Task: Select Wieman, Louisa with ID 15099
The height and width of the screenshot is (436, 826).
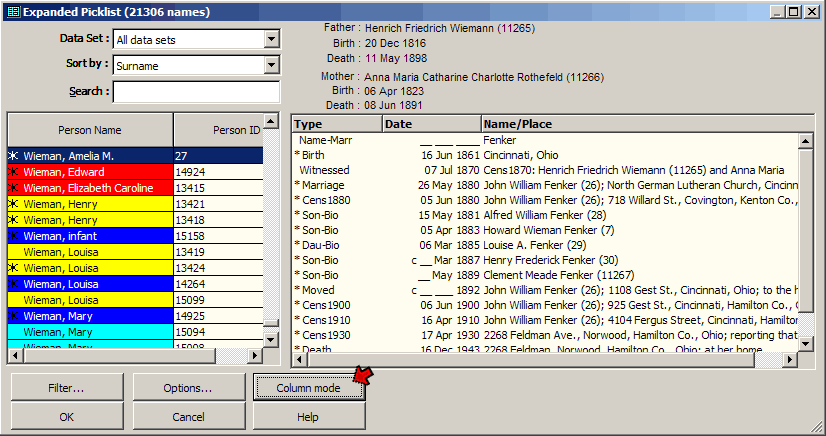Action: [135, 300]
